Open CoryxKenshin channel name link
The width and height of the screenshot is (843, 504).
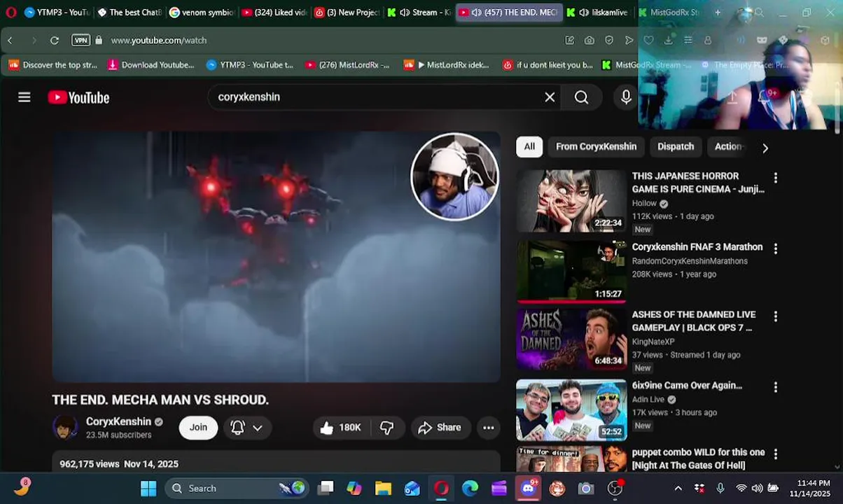click(118, 421)
